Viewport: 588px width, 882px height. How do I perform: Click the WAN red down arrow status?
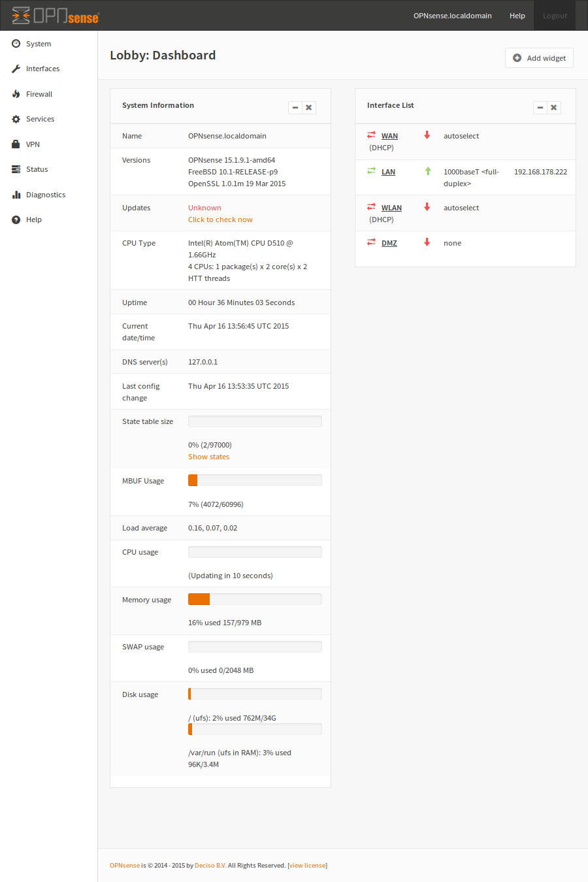pos(427,135)
